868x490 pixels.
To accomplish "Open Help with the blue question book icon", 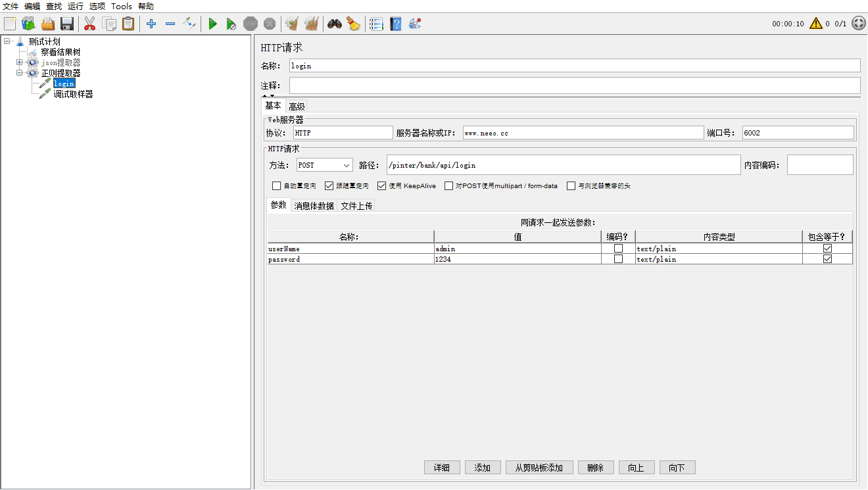I will click(395, 24).
